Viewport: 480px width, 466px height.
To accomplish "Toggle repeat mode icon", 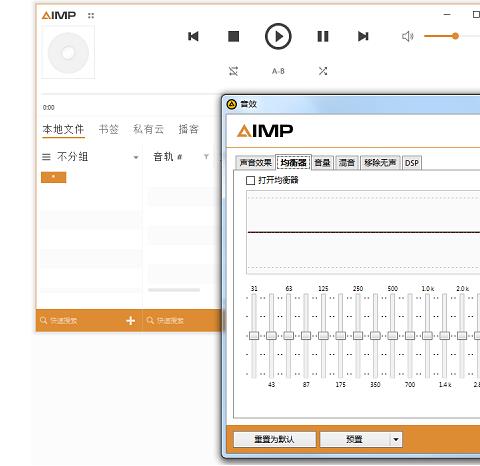I will coord(233,71).
